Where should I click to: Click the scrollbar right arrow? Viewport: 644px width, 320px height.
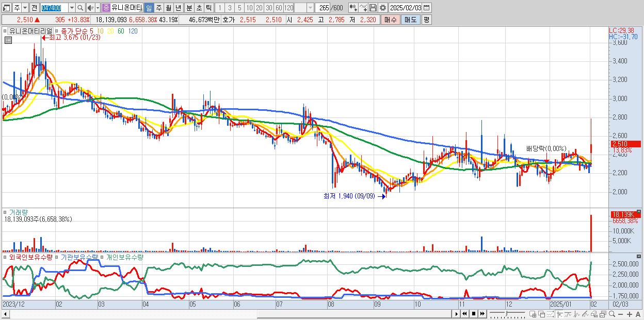tap(456, 314)
